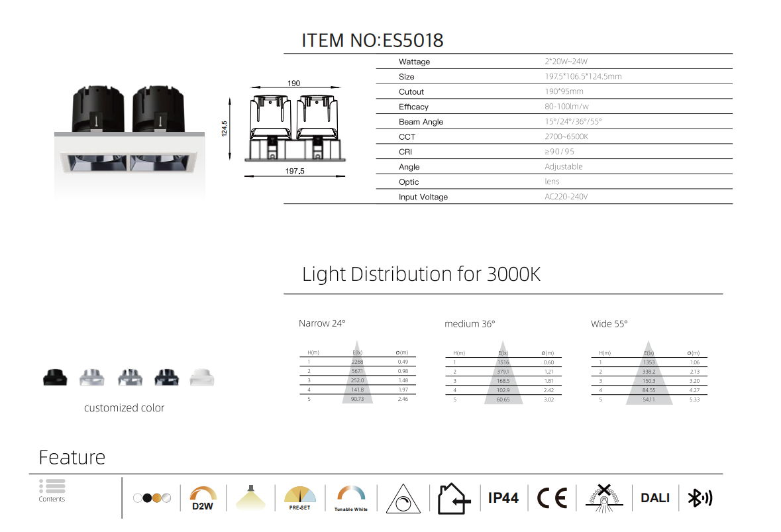Click the Contents label

click(52, 499)
